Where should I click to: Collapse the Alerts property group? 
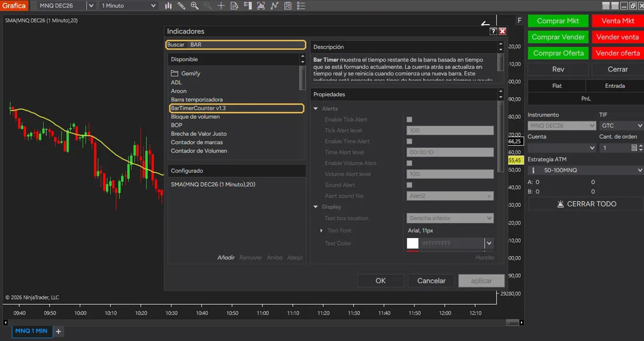pyautogui.click(x=316, y=109)
